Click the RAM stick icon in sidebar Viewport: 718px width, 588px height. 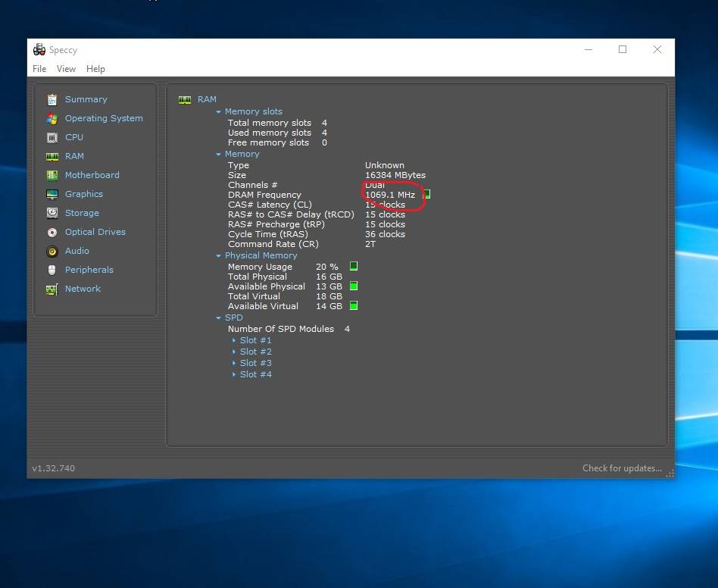(x=52, y=157)
